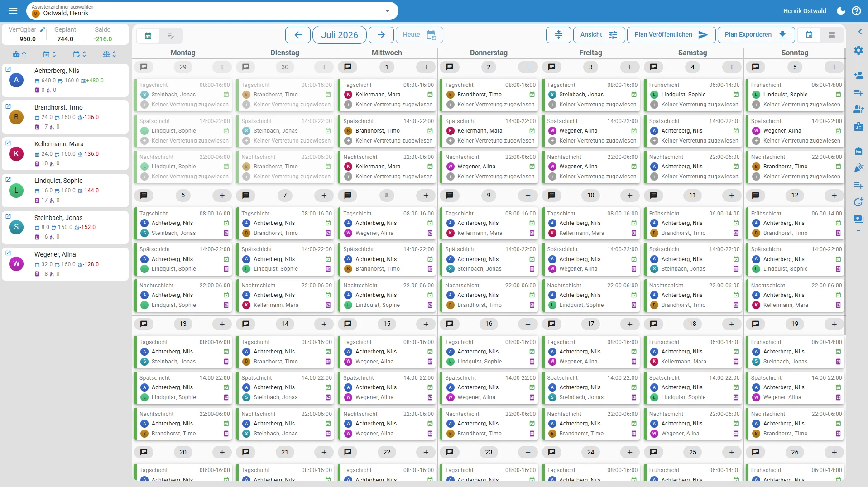Screen dimensions: 868x487
Task: Toggle confirmed status on Montag 6 Tagschicht Achterberg
Action: [x=226, y=223]
